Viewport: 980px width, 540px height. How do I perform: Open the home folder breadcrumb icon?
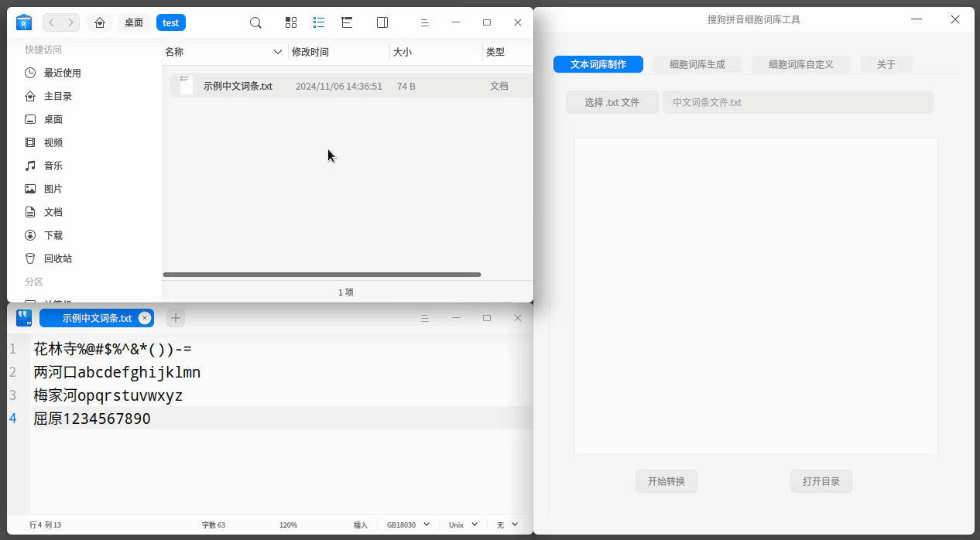[100, 22]
